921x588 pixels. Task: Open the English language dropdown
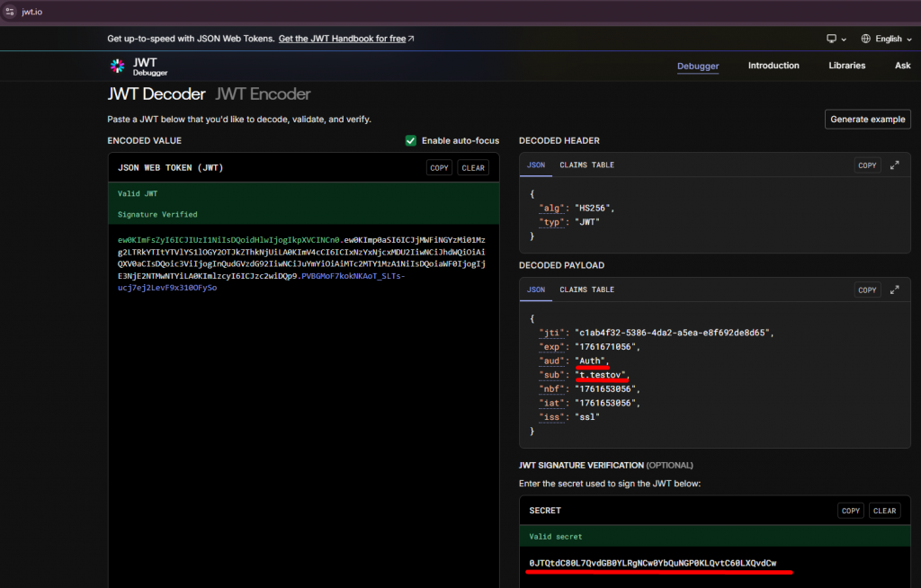tap(887, 39)
